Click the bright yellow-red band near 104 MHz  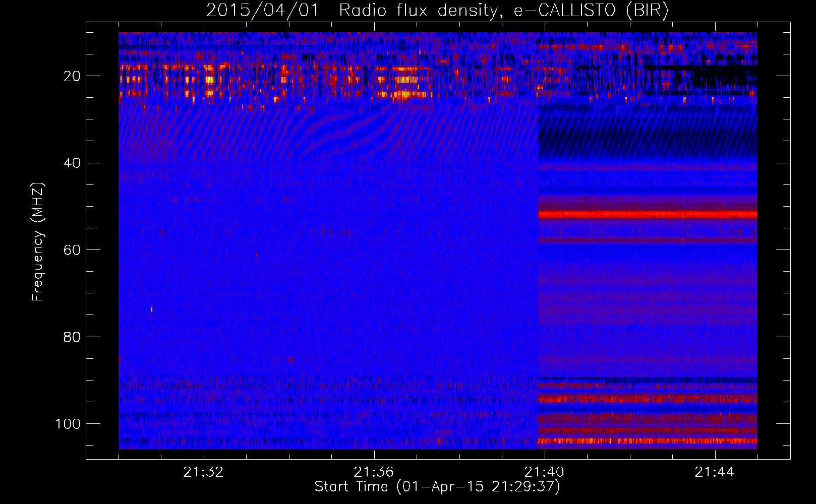pyautogui.click(x=648, y=441)
